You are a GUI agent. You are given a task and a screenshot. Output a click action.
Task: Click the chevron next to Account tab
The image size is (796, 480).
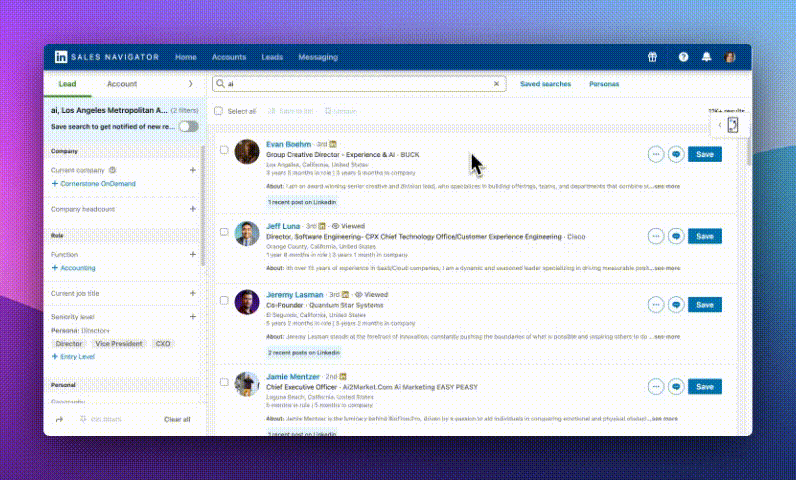[x=190, y=84]
